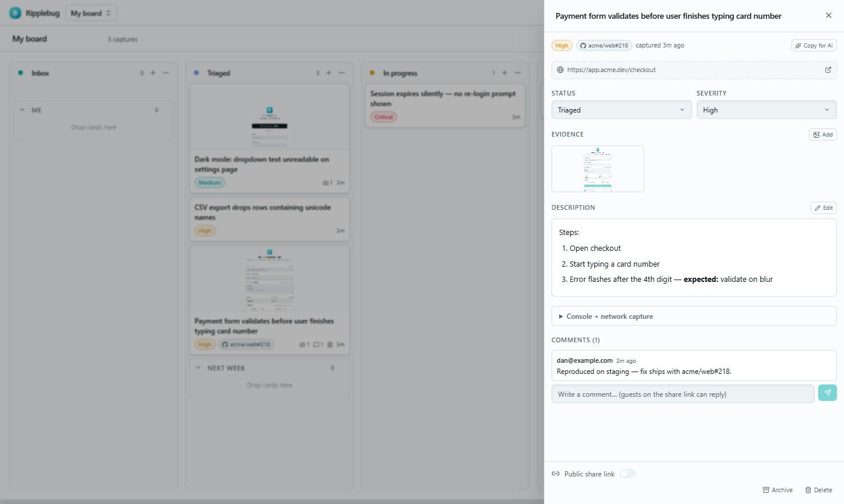Viewport: 844px width, 504px height.
Task: Collapse the NEXT WEEK group
Action: pos(198,368)
